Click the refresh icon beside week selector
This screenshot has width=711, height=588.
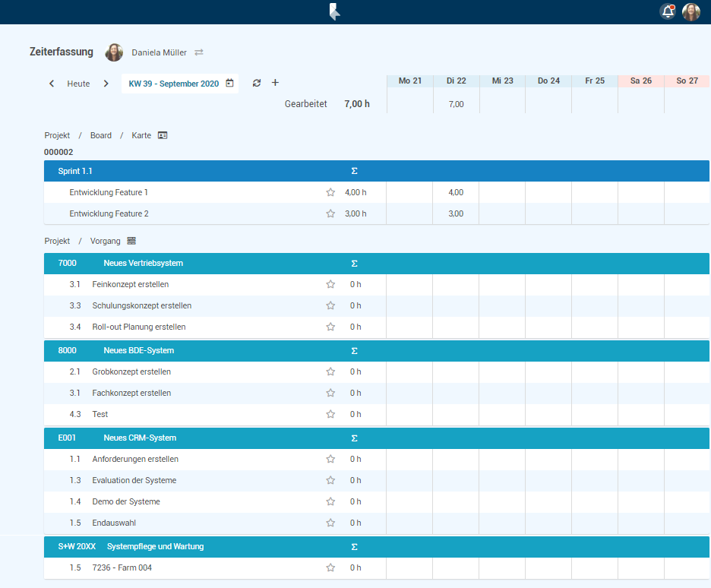pyautogui.click(x=257, y=83)
